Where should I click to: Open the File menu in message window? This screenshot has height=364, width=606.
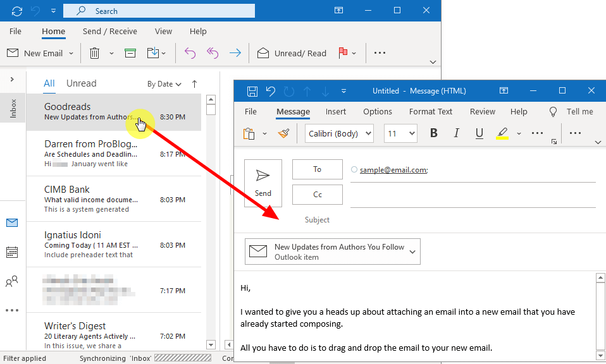coord(250,112)
